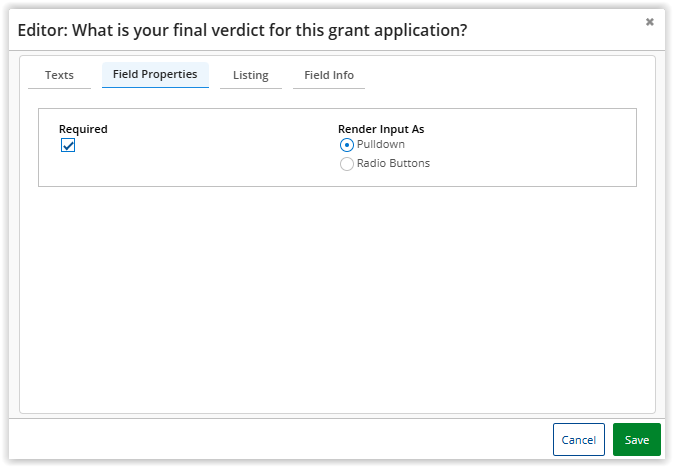The image size is (673, 467).
Task: Close the editor dialog with the X icon
Action: click(649, 22)
